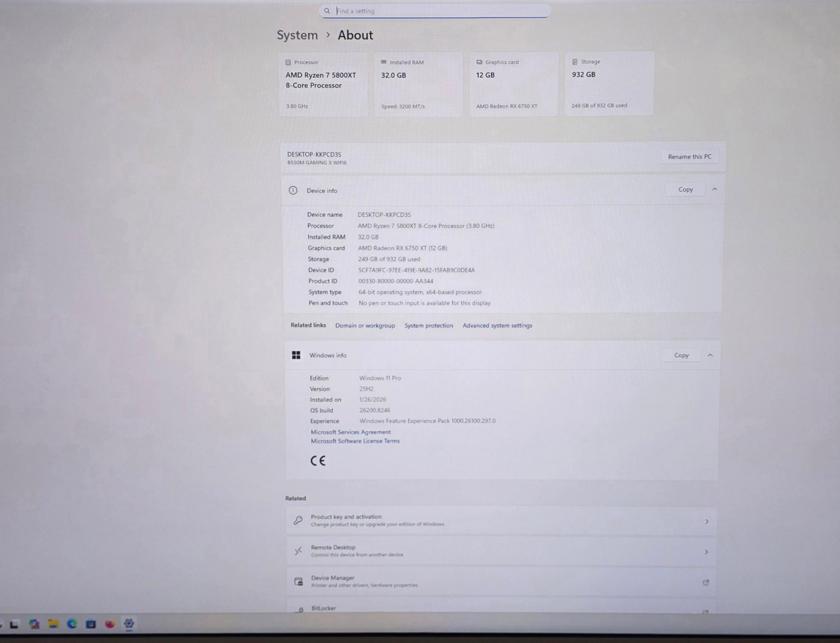Click into the Find a setting search box
840x643 pixels.
(435, 11)
